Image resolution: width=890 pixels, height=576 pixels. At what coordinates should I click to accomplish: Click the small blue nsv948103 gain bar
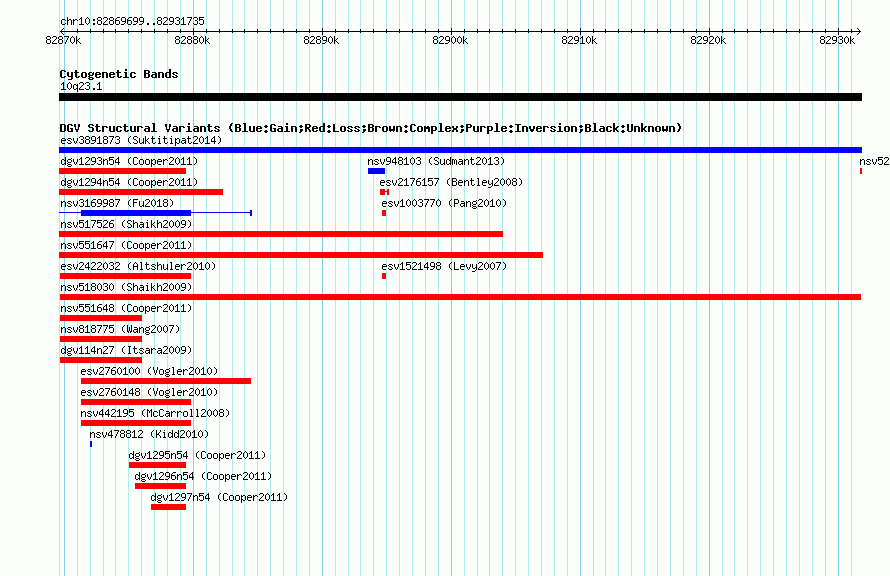point(376,171)
